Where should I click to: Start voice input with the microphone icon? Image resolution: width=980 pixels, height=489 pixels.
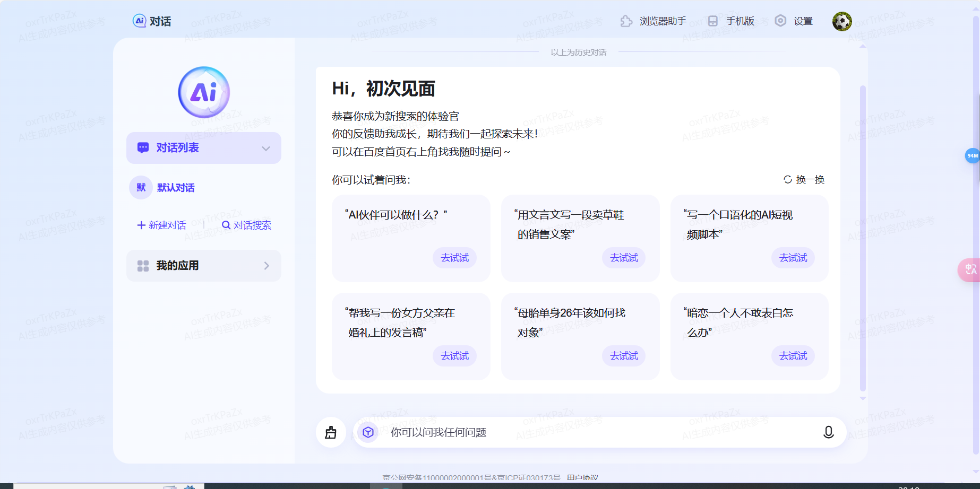click(828, 432)
